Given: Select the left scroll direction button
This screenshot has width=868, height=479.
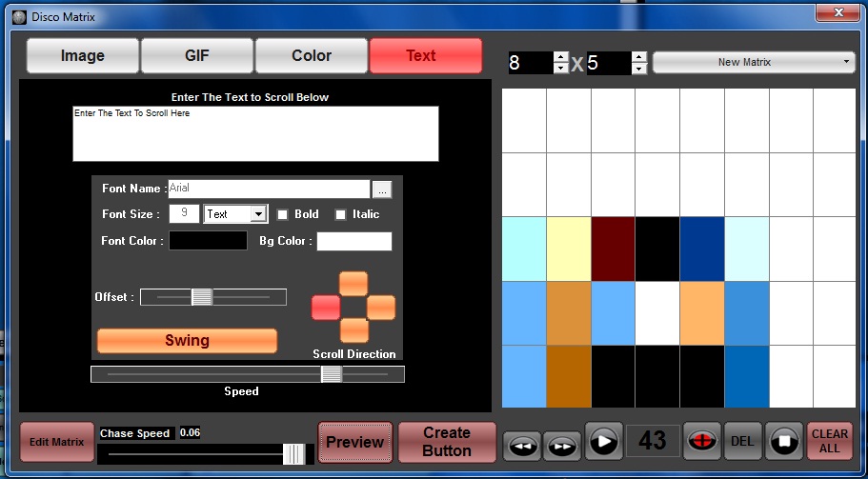Looking at the screenshot, I should 326,307.
